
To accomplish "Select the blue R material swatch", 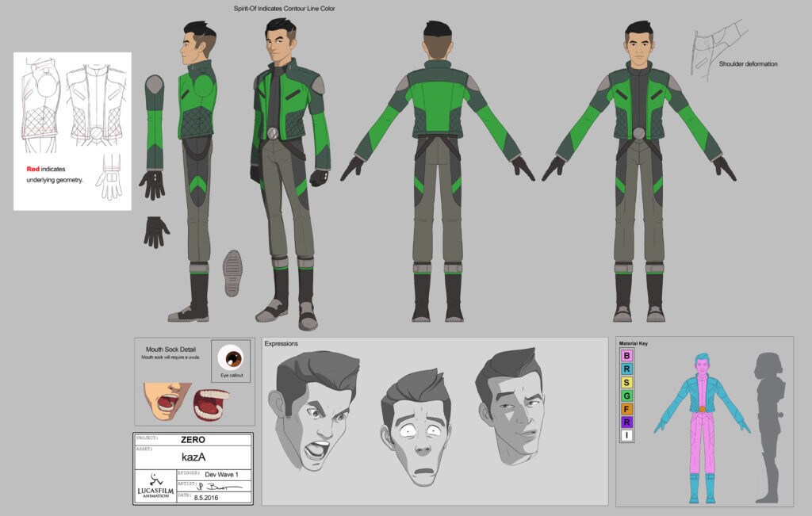I will [x=626, y=369].
